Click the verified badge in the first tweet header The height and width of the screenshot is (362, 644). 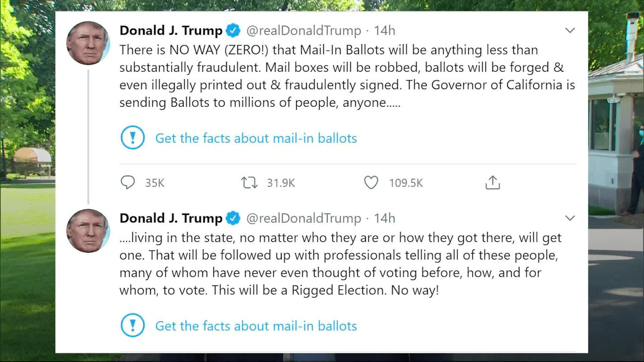click(x=233, y=31)
